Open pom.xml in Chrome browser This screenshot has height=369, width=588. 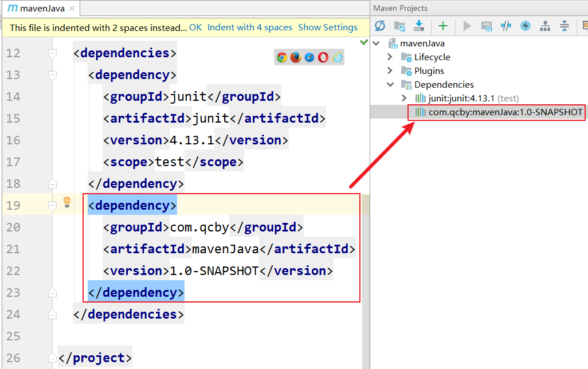click(x=282, y=57)
